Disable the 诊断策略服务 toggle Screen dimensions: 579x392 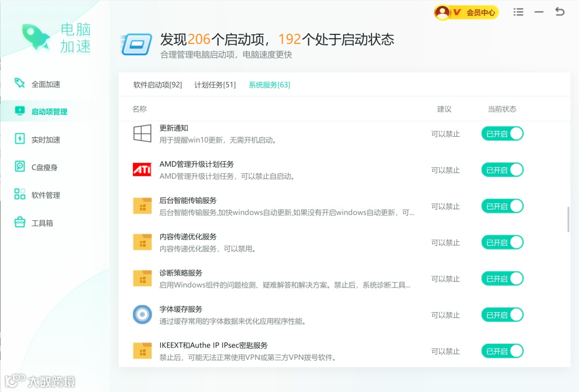pyautogui.click(x=502, y=278)
